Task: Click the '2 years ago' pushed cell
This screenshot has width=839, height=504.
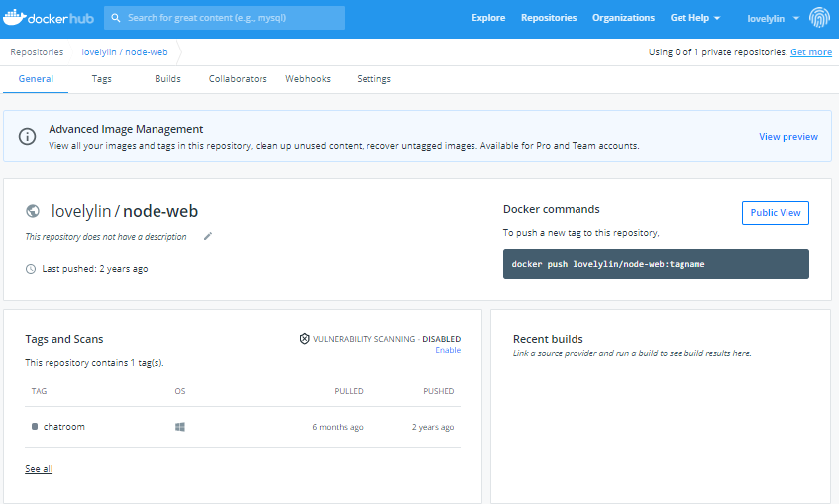Action: [433, 427]
